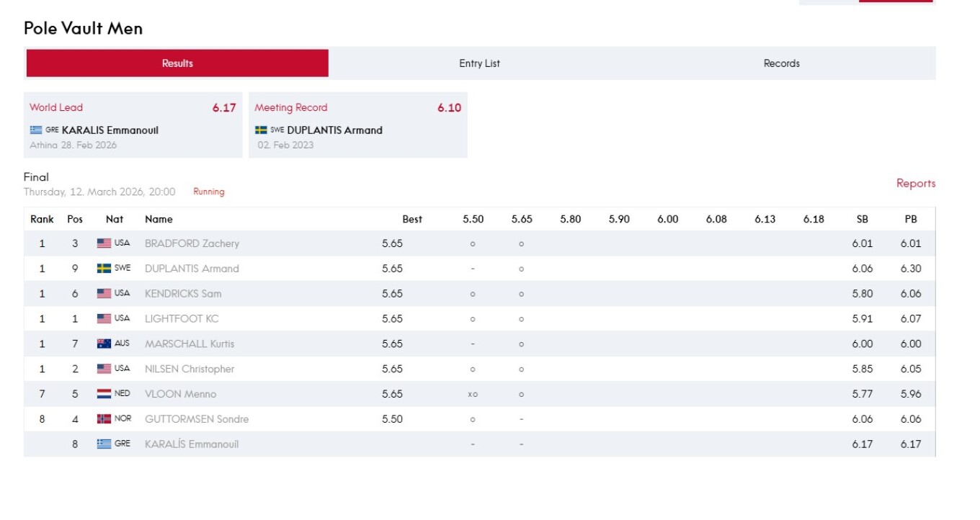Open KENDRICKS Sam athlete entry
The width and height of the screenshot is (980, 520).
[183, 294]
